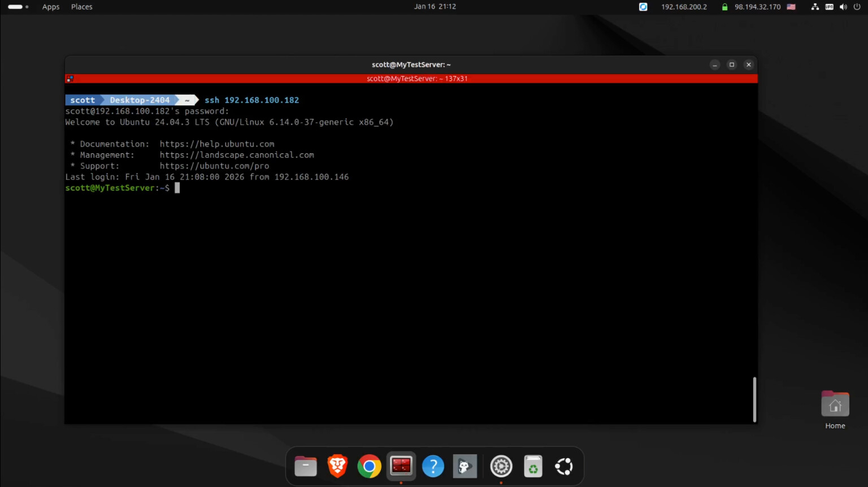Open the Files folder icon in dock
This screenshot has width=868, height=487.
click(x=306, y=466)
